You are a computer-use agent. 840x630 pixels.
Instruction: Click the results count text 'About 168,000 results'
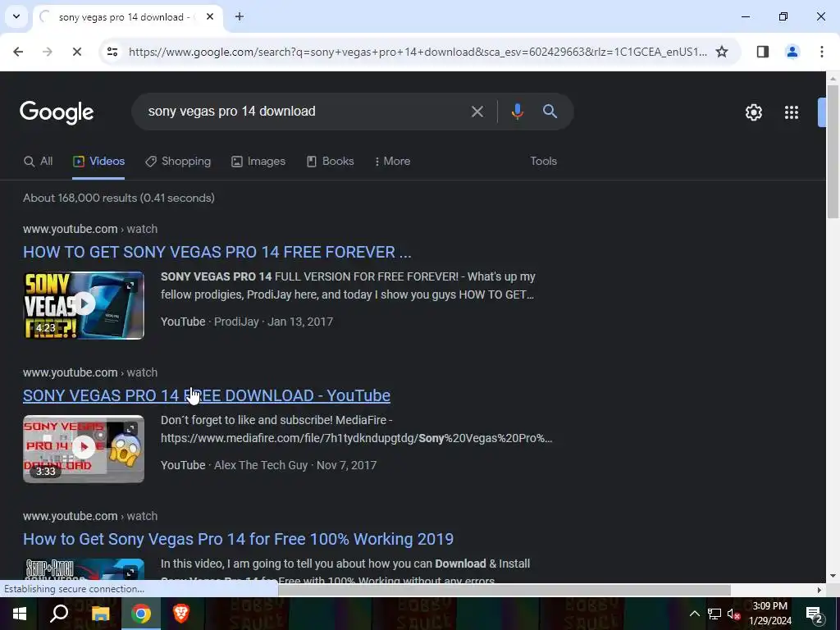(80, 198)
